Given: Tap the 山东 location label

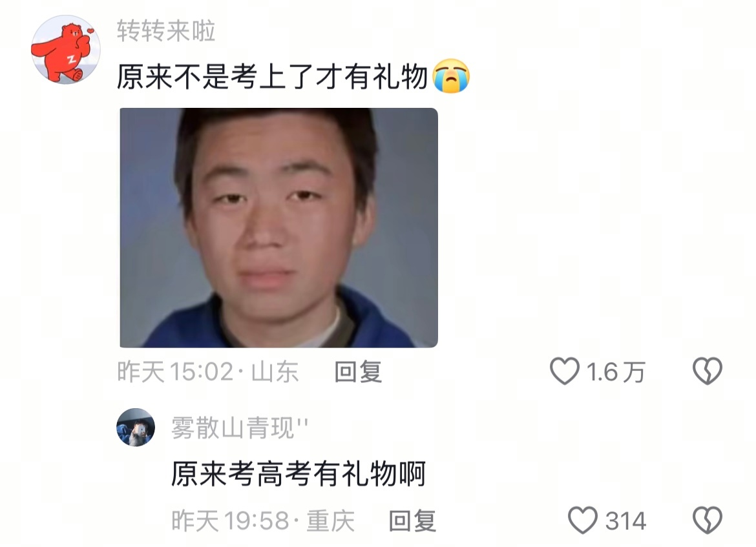Looking at the screenshot, I should tap(275, 371).
